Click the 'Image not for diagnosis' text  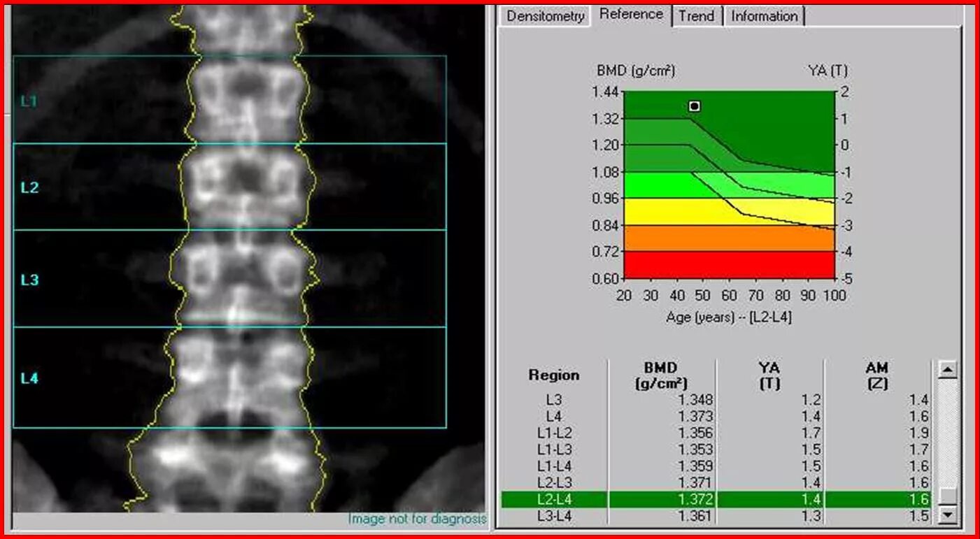point(418,519)
